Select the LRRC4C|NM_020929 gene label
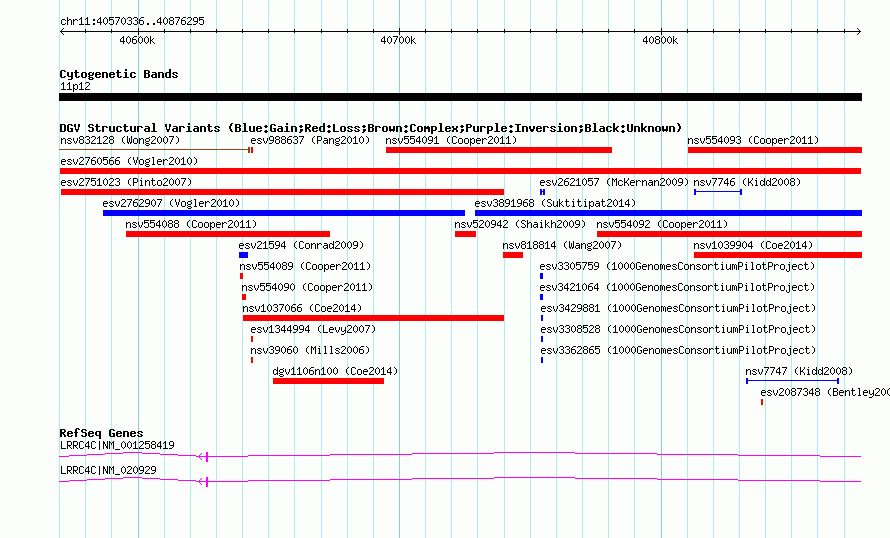Screen dimensions: 890x538 108,470
